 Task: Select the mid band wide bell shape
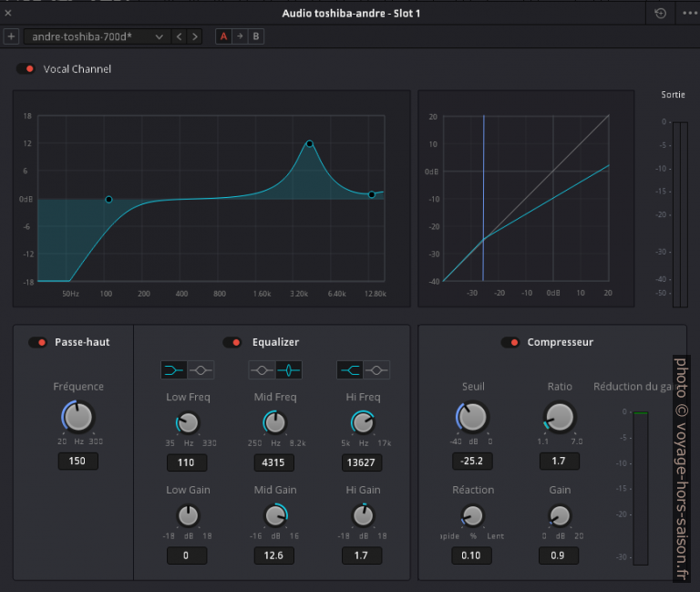(262, 369)
